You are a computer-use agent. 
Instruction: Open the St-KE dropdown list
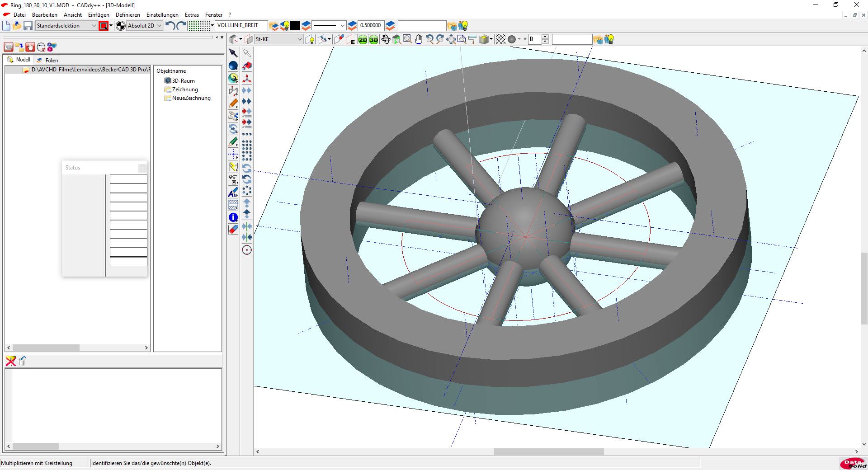(x=278, y=39)
